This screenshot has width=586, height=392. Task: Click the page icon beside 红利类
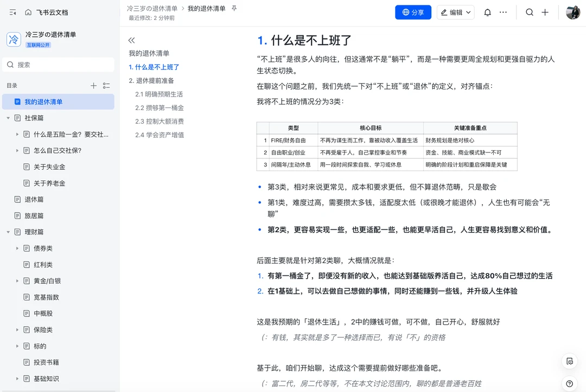pyautogui.click(x=27, y=265)
